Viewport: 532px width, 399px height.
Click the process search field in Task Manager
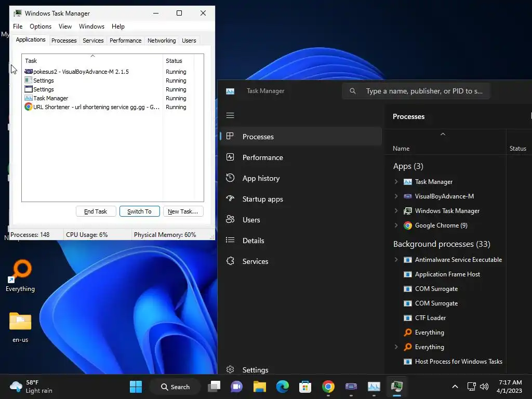[416, 91]
